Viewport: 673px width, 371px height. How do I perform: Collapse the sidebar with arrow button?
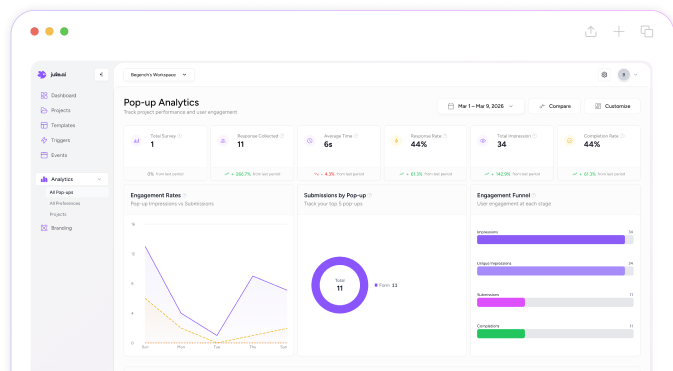pyautogui.click(x=101, y=75)
